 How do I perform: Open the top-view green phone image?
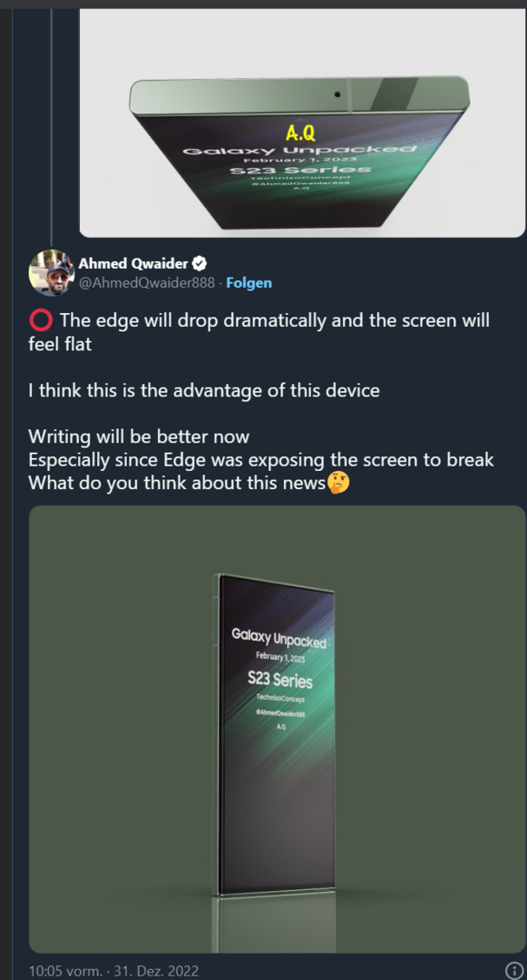(x=302, y=123)
